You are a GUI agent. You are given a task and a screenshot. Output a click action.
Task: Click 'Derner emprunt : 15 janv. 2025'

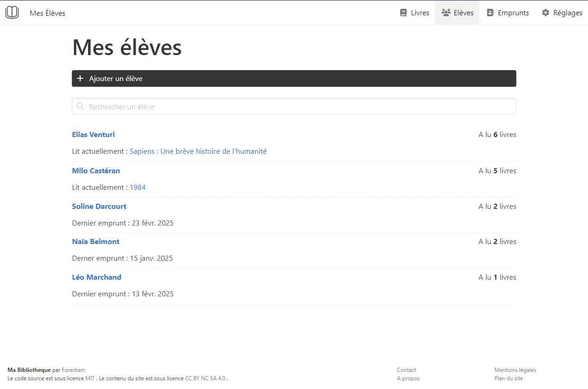[122, 258]
